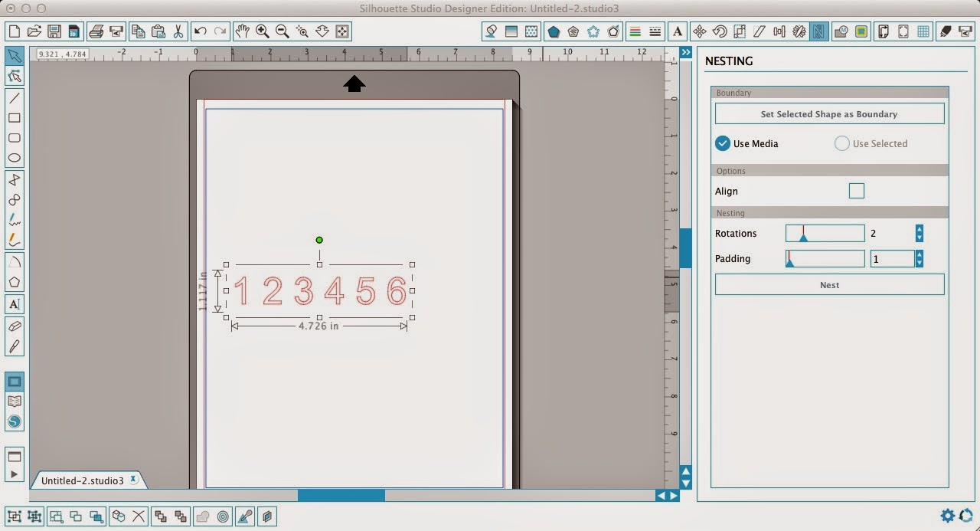Enable the Use Media option
The image size is (980, 531).
(722, 143)
